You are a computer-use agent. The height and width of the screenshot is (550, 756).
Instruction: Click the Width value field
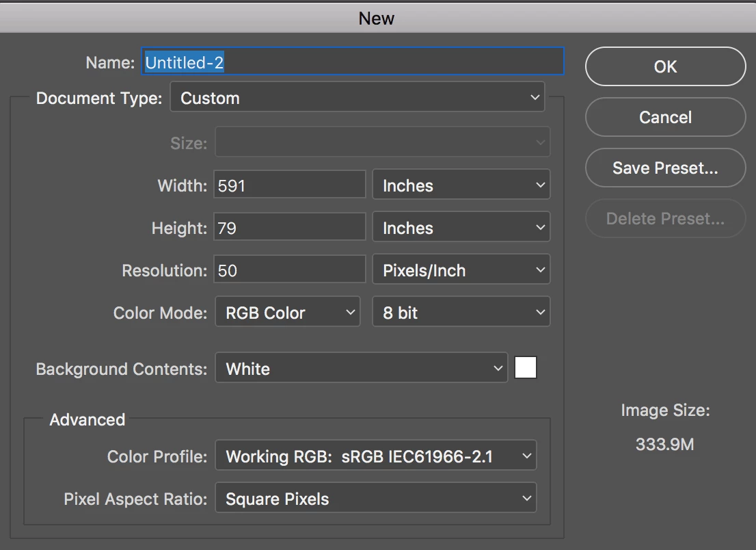(290, 185)
